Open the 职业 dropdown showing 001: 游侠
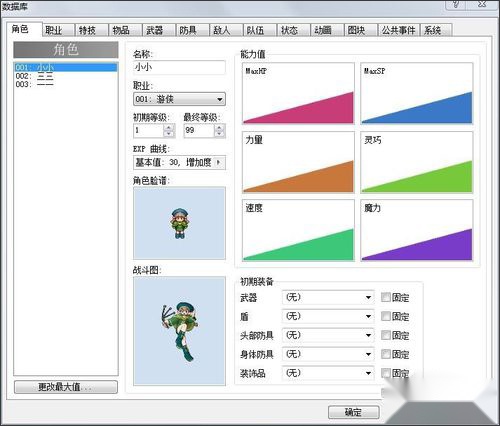500x426 pixels. pyautogui.click(x=179, y=99)
